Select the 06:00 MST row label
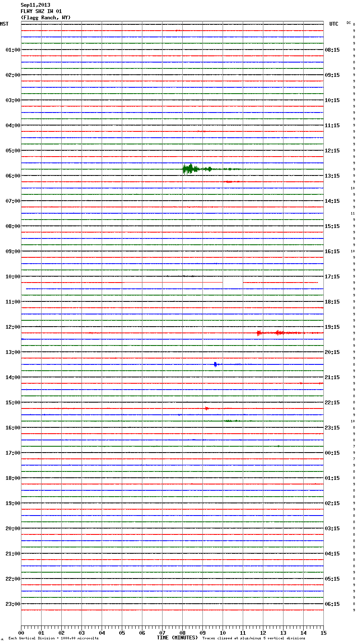The width and height of the screenshot is (357, 644). [x=13, y=176]
